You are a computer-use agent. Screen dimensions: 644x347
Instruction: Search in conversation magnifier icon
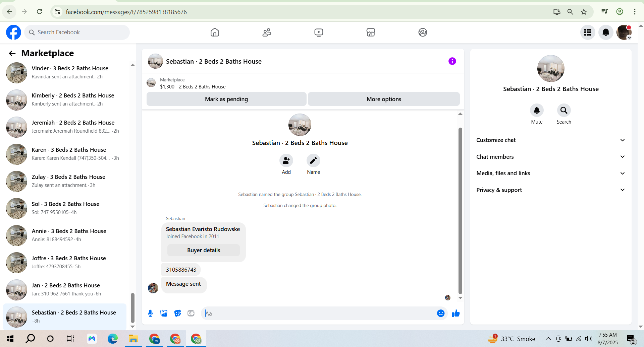[x=564, y=110]
